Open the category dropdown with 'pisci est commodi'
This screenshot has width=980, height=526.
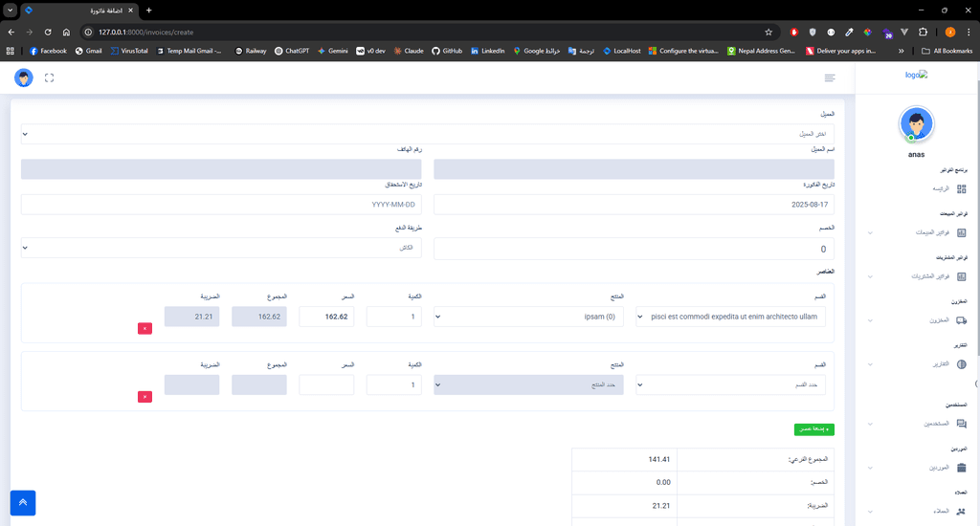pyautogui.click(x=730, y=317)
